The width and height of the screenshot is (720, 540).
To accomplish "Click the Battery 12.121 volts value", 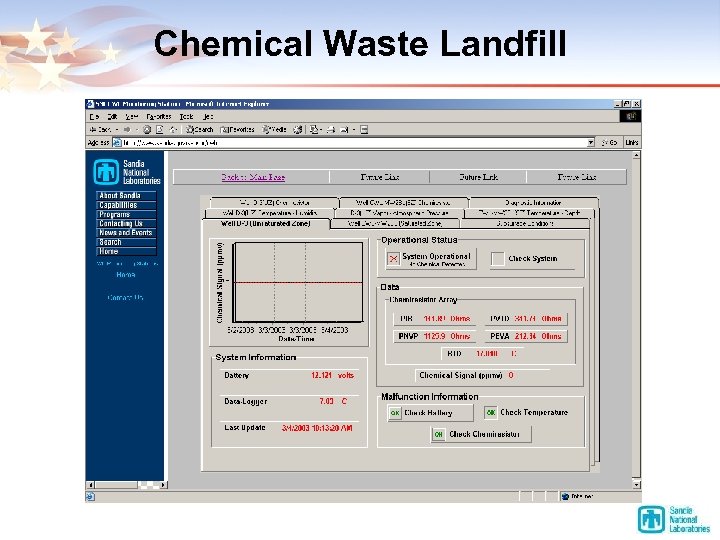I will (x=332, y=376).
